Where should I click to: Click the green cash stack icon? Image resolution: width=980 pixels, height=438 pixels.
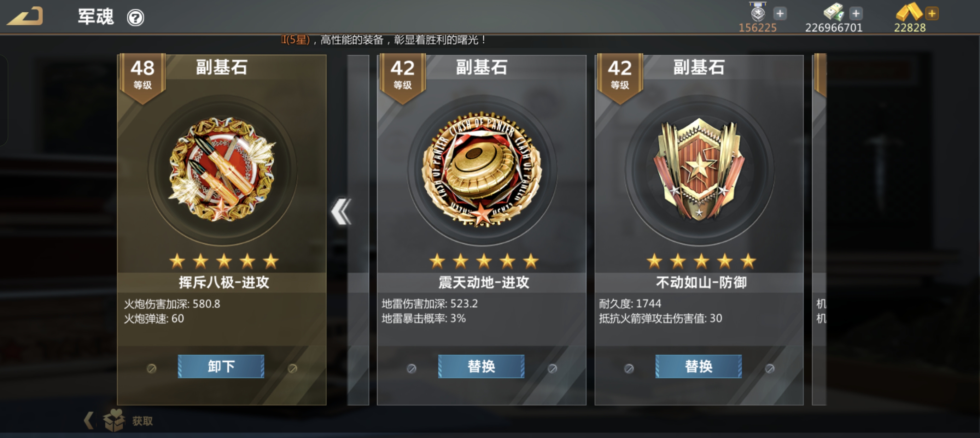click(x=834, y=11)
